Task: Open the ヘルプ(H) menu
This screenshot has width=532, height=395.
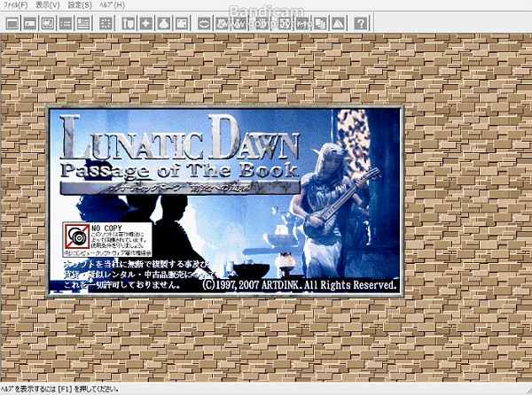Action: pyautogui.click(x=112, y=5)
